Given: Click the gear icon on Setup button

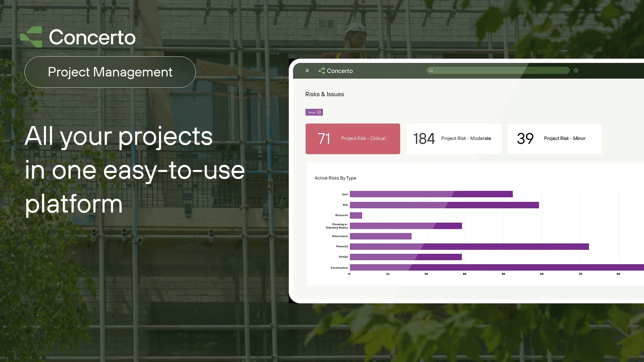Looking at the screenshot, I should [319, 112].
